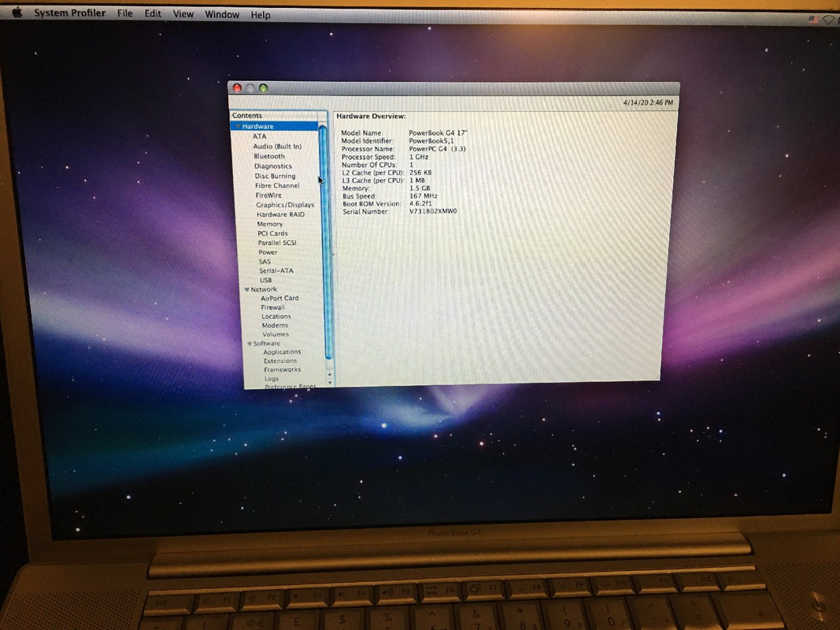Select the Network category row
The width and height of the screenshot is (840, 630).
coord(264,289)
